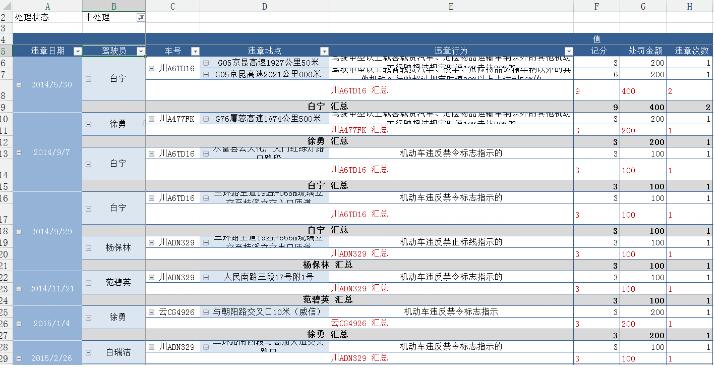
Task: Collapse the location item in row 7
Action: click(x=206, y=74)
